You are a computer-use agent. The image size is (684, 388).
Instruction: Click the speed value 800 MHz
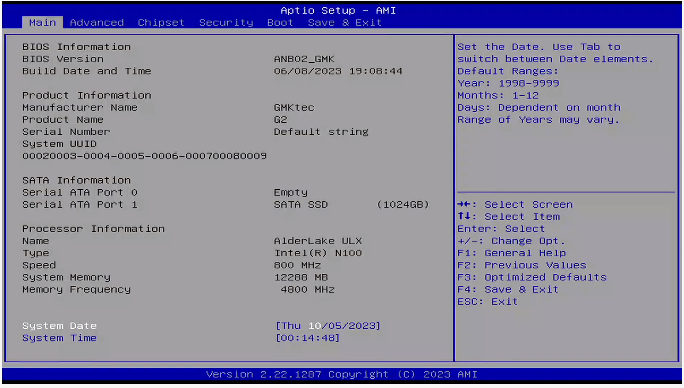pos(298,265)
